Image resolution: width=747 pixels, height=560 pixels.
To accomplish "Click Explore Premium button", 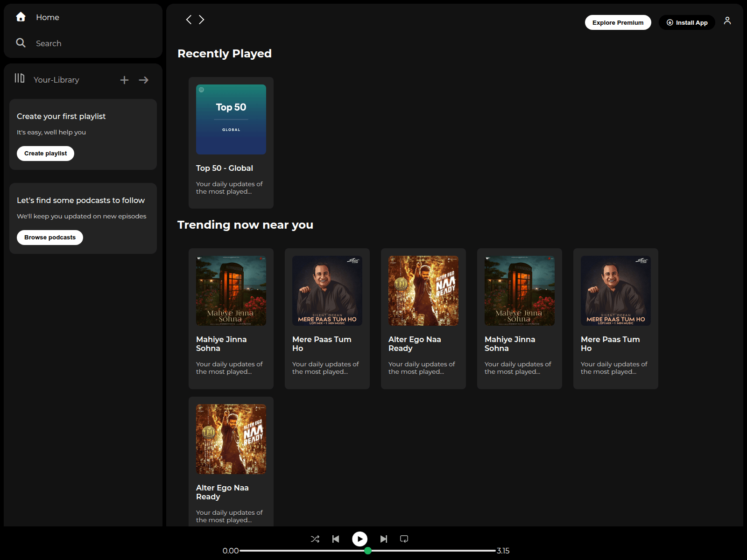I will [618, 22].
